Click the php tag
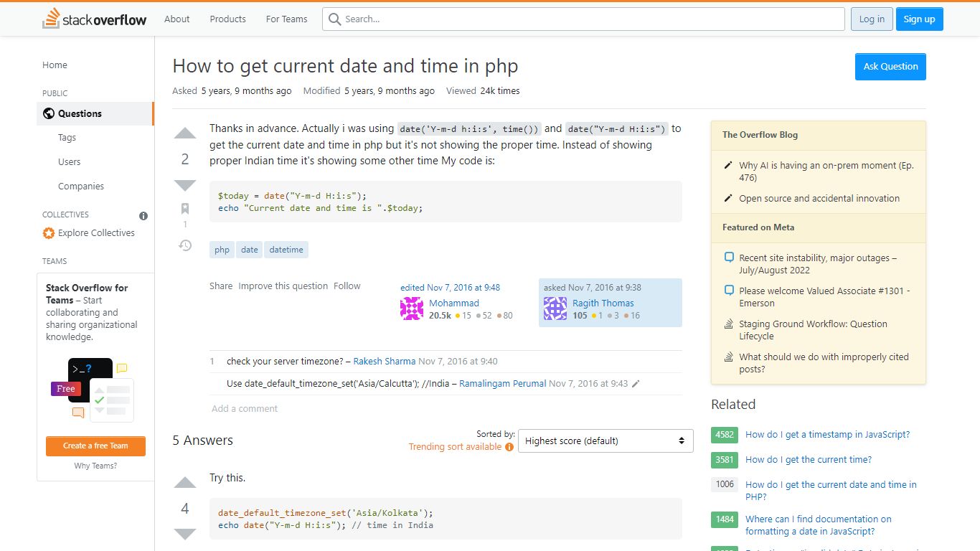The width and height of the screenshot is (980, 551). (222, 250)
